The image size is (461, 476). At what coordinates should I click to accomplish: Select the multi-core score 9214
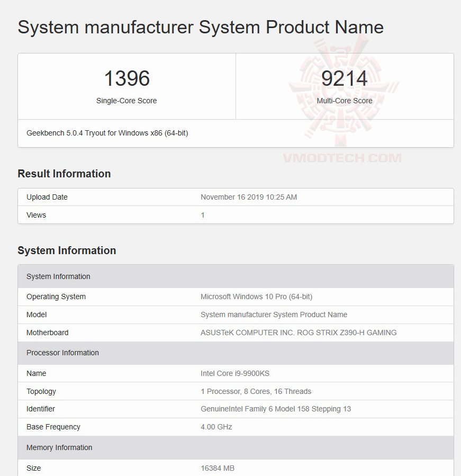click(345, 78)
